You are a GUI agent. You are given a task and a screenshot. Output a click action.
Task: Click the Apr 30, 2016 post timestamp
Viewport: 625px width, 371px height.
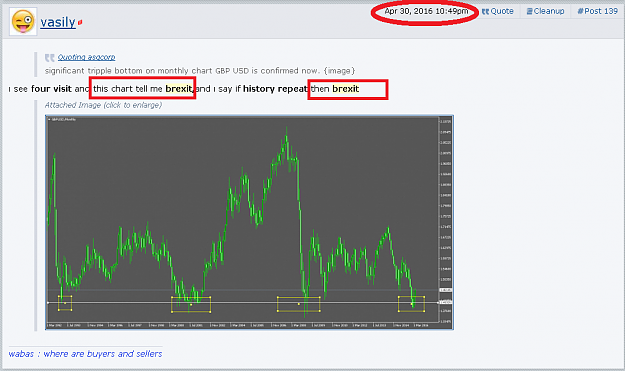(x=426, y=11)
